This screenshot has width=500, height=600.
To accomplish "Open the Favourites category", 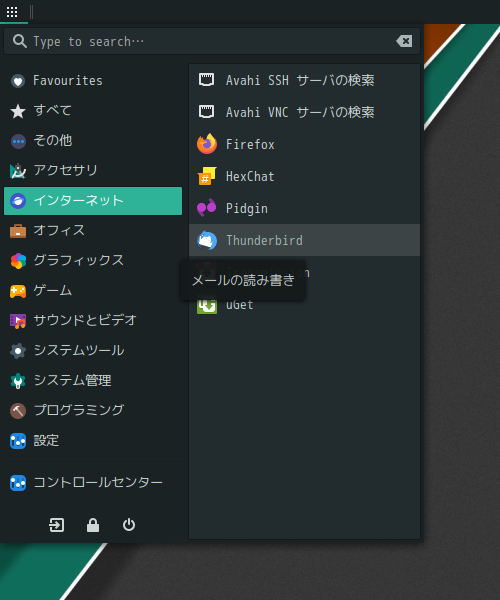I will (x=93, y=81).
